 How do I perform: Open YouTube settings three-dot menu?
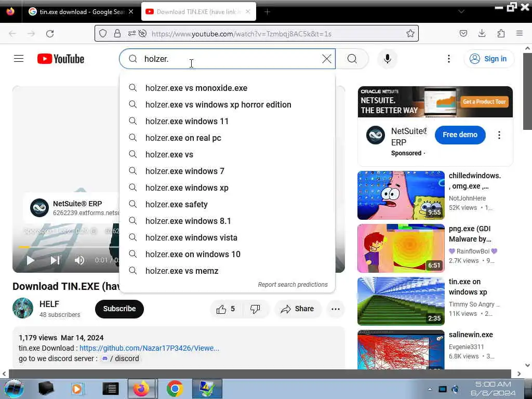pyautogui.click(x=448, y=59)
